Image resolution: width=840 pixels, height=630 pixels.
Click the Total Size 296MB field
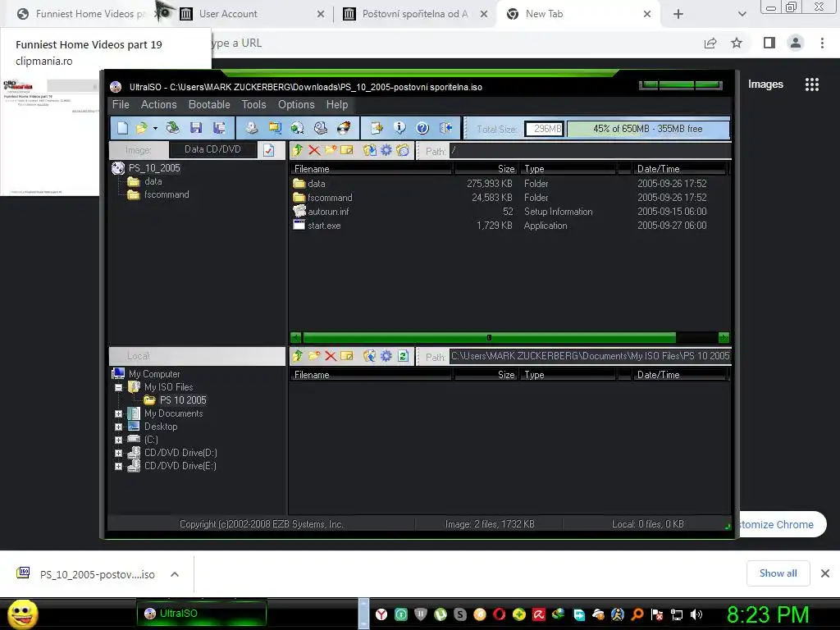coord(545,129)
